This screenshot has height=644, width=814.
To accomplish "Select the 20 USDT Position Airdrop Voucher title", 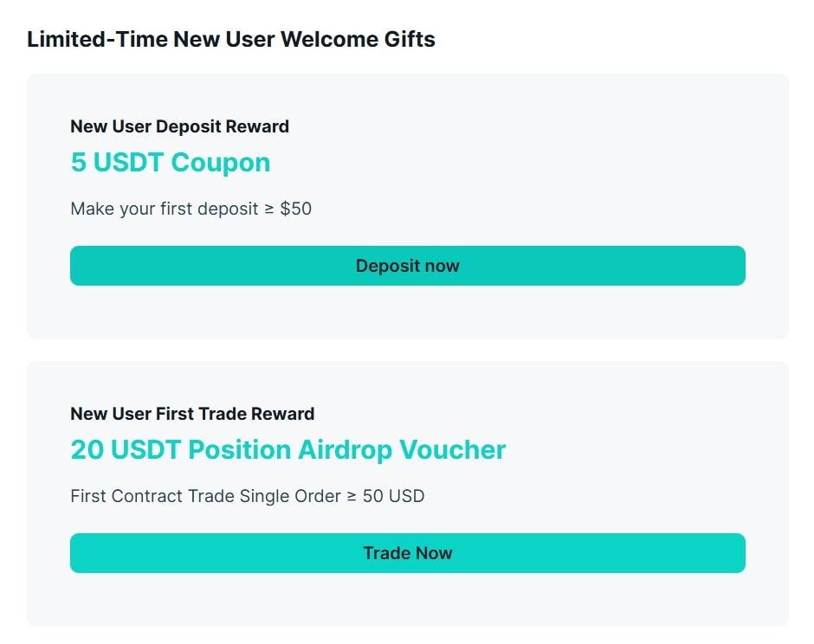I will coord(287,450).
